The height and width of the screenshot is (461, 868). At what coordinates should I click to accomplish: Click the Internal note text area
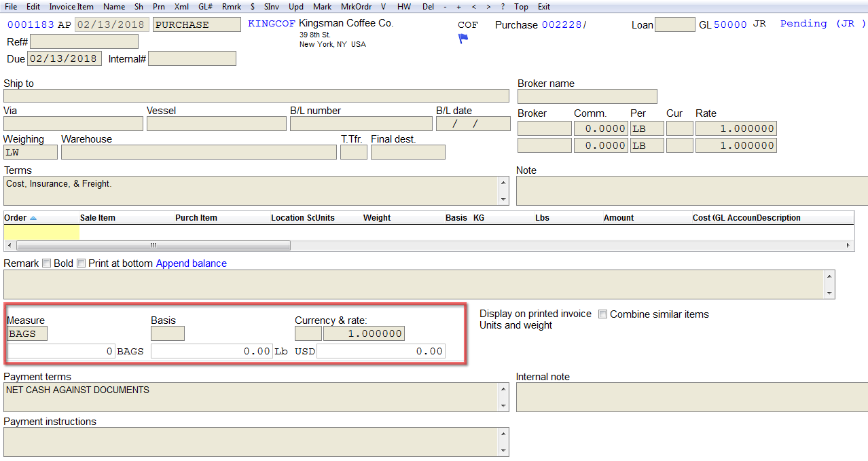pyautogui.click(x=691, y=397)
